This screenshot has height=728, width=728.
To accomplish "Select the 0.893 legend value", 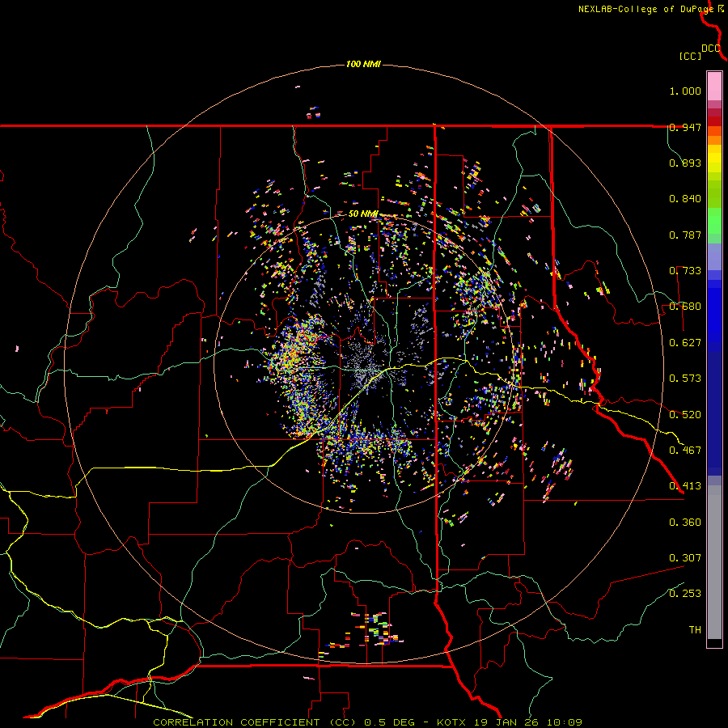I will [685, 163].
